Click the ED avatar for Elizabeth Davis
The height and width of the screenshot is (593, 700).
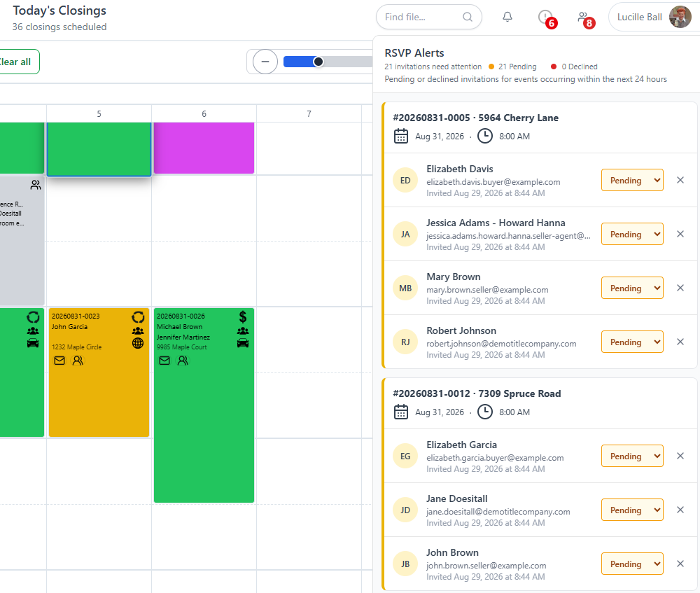click(x=405, y=181)
